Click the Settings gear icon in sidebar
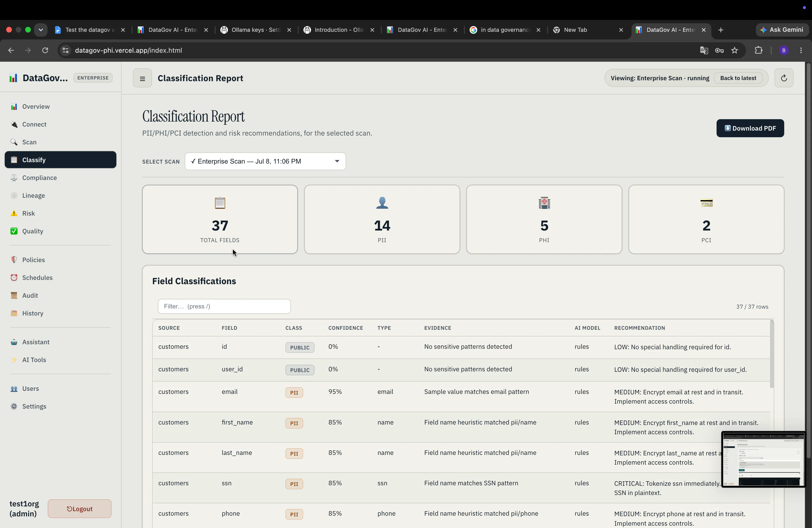This screenshot has height=528, width=812. [14, 406]
